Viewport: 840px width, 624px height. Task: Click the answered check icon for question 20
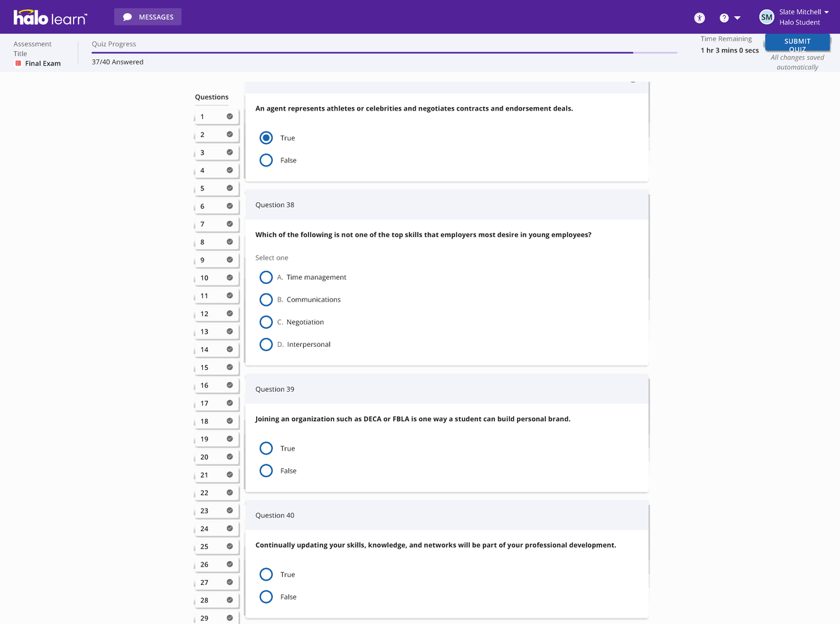230,457
